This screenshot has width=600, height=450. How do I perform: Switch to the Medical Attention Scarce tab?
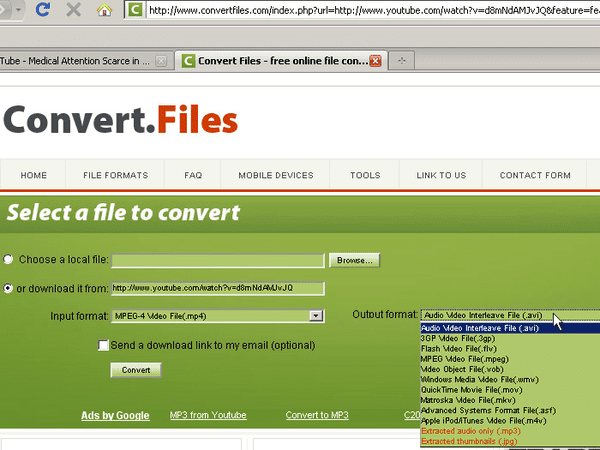[75, 61]
